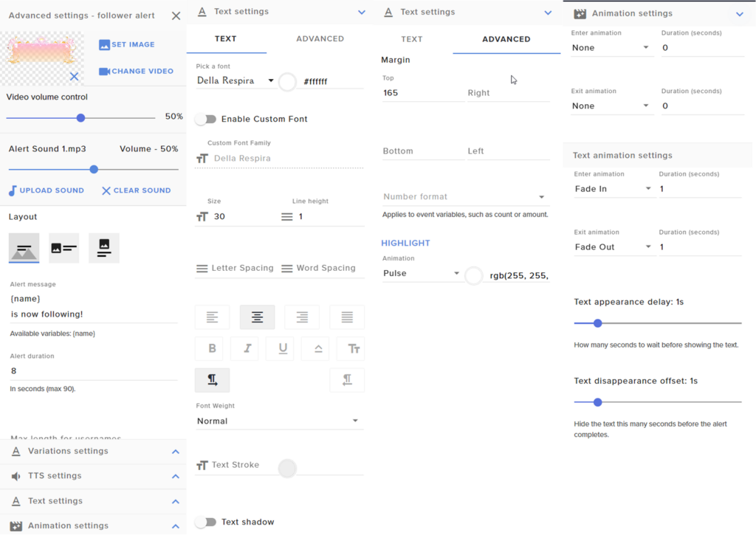
Task: Open the Font Weight dropdown
Action: 278,421
